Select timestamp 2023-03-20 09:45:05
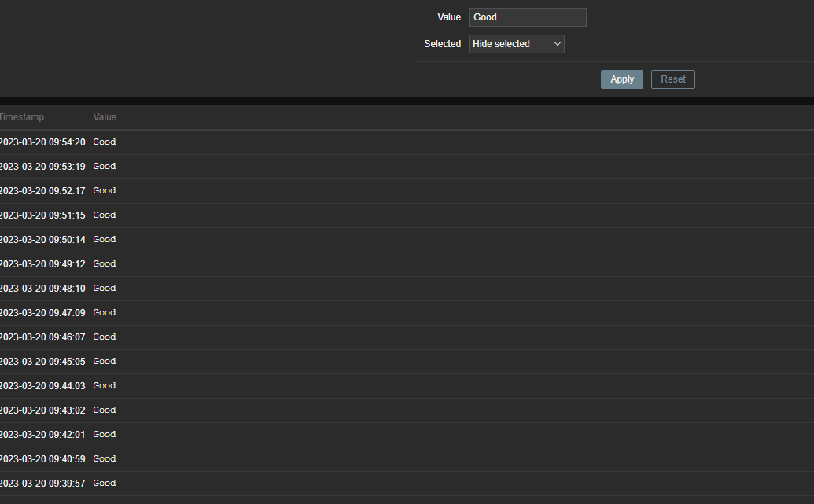Image resolution: width=814 pixels, height=504 pixels. coord(42,362)
